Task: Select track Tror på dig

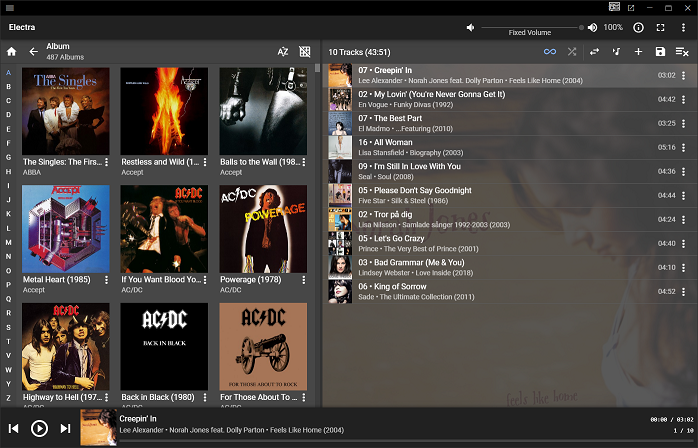Action: tap(510, 220)
